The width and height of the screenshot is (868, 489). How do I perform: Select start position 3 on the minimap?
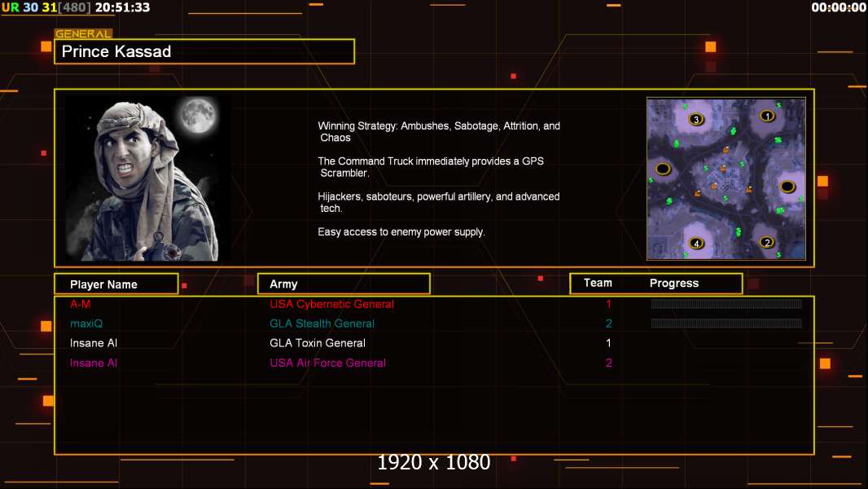(696, 119)
